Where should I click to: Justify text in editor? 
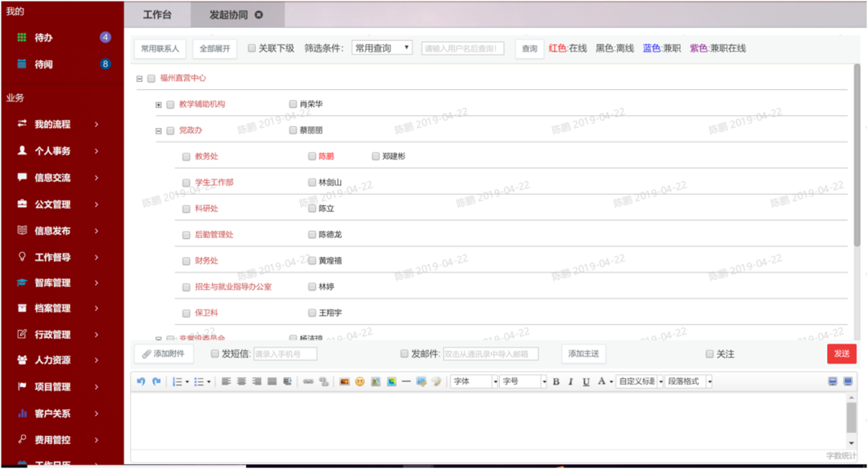272,381
